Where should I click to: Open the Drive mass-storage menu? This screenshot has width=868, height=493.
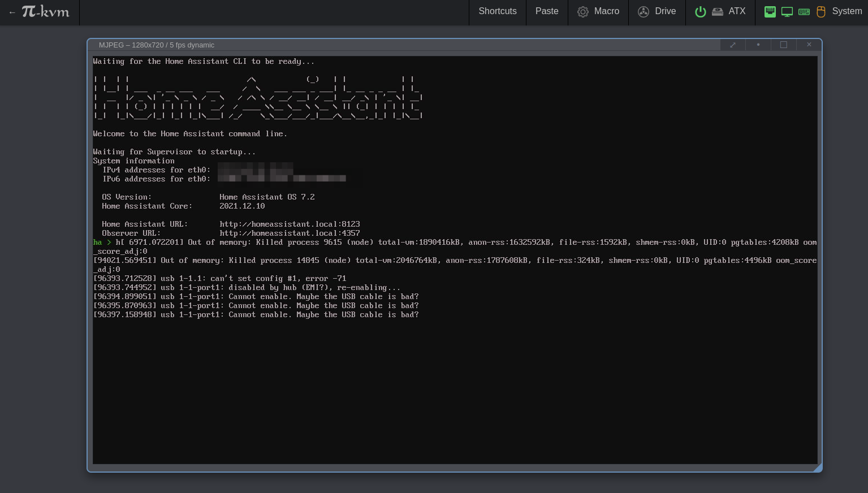pos(657,11)
